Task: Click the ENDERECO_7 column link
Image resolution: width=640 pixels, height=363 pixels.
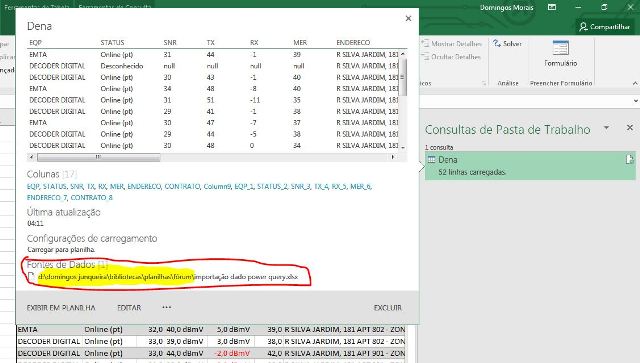Action: click(47, 198)
